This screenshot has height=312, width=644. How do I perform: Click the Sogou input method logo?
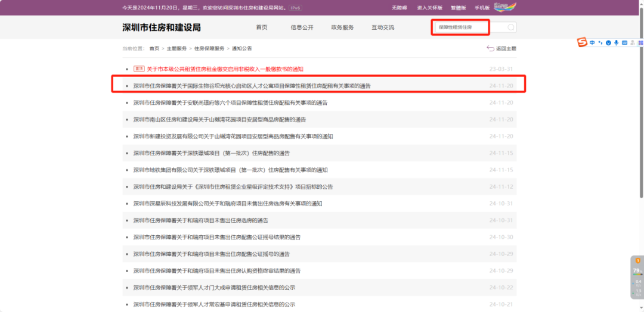[x=583, y=43]
